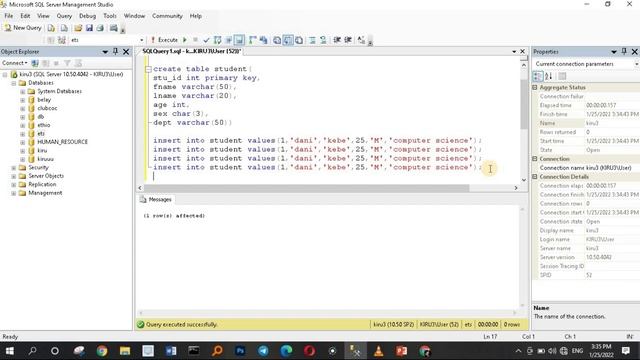The width and height of the screenshot is (640, 360).
Task: Click the Change Connection icon
Action: tap(62, 40)
